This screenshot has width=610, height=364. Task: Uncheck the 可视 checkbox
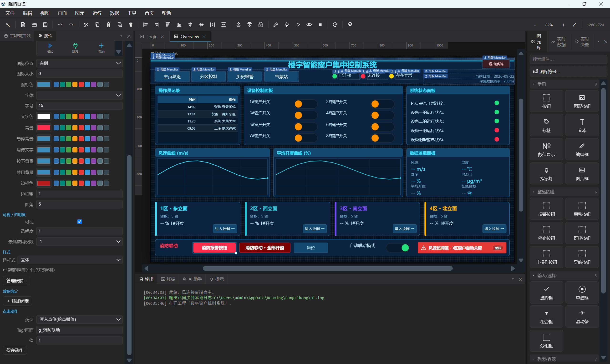tap(80, 222)
